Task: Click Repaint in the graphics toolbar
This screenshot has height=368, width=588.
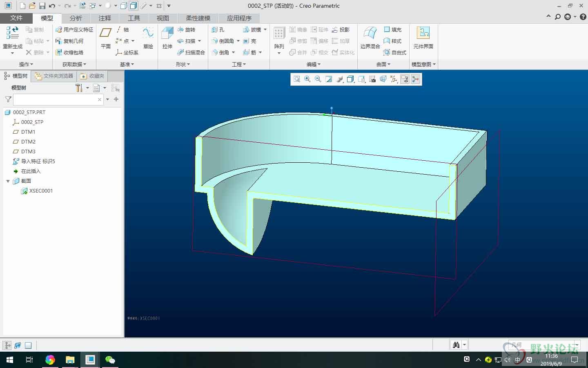Action: click(329, 79)
